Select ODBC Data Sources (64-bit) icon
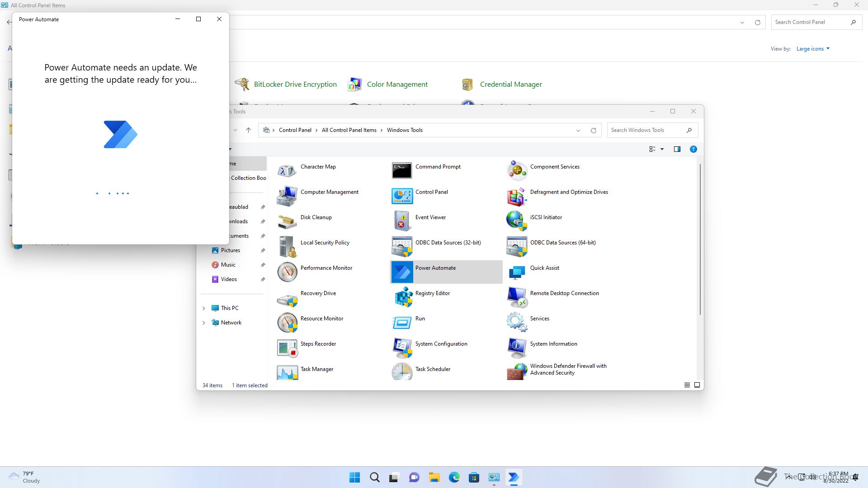 [x=517, y=247]
